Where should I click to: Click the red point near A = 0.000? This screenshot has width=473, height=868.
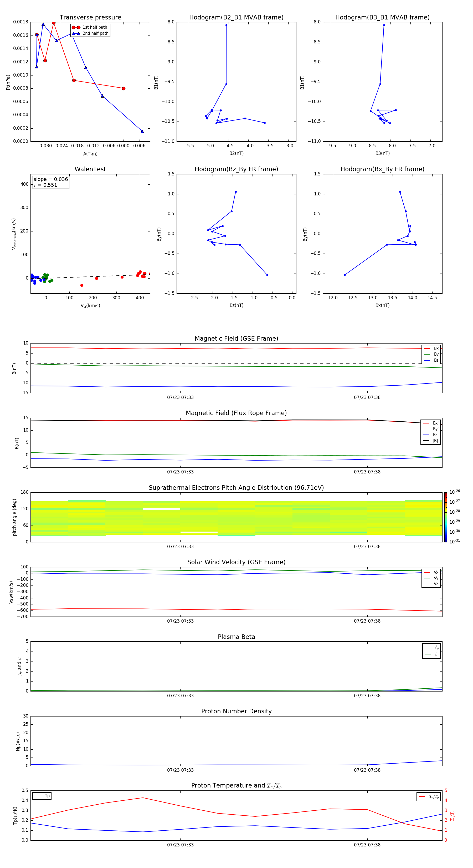(124, 89)
